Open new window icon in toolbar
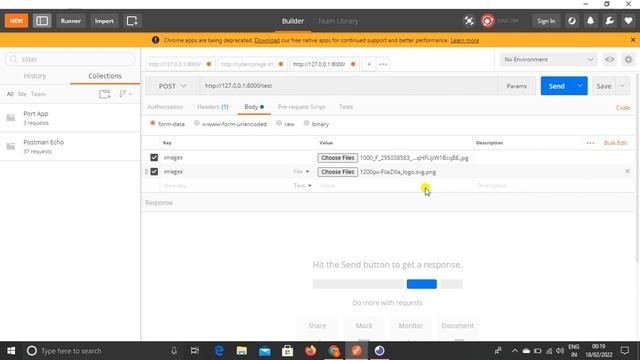 point(132,21)
